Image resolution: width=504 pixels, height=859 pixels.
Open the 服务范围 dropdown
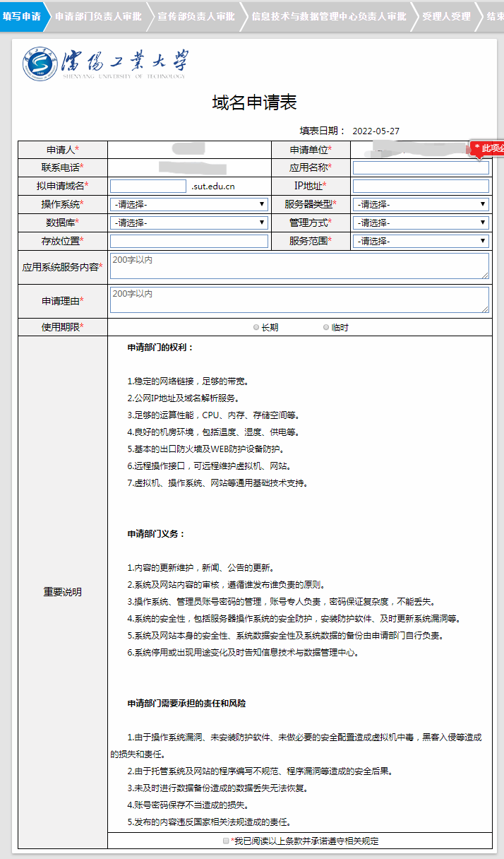(x=421, y=241)
